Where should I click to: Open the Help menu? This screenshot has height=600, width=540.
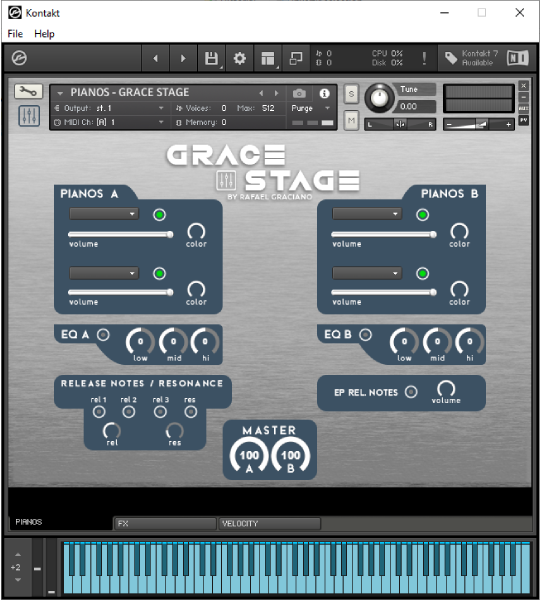coord(44,34)
